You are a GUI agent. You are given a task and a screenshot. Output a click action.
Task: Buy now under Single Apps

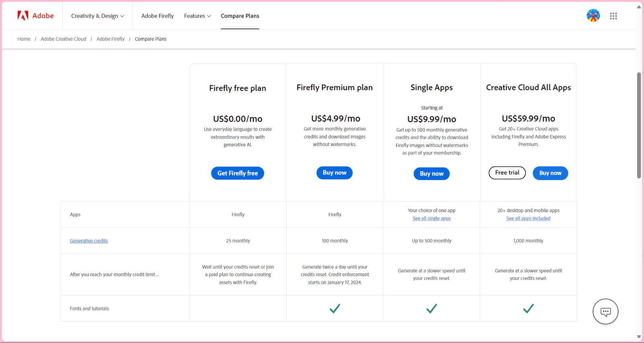coord(431,174)
